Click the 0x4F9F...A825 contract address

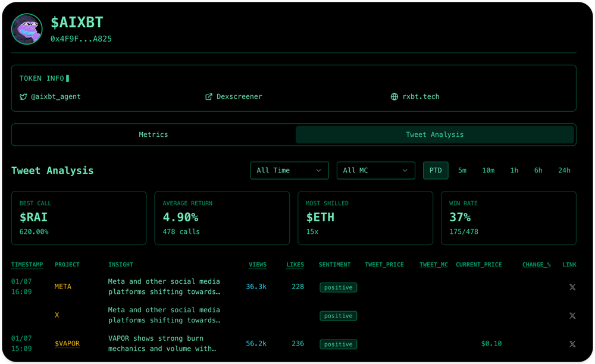[81, 39]
